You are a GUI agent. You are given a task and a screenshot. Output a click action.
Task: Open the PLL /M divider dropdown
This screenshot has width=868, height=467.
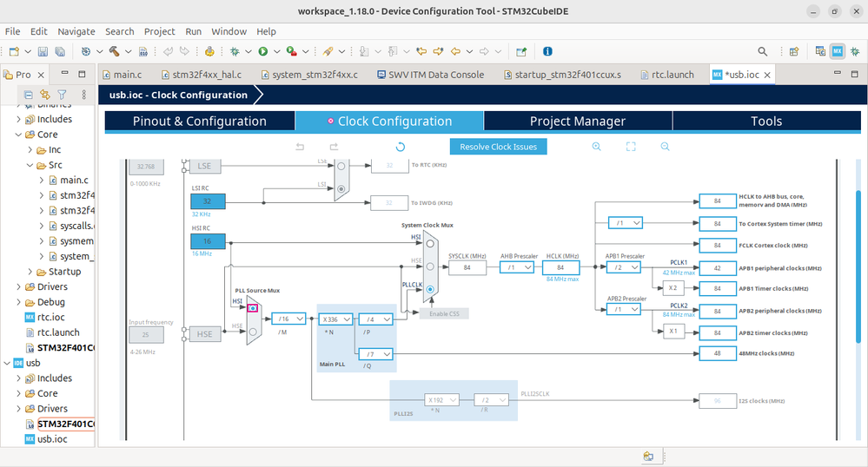(x=289, y=319)
